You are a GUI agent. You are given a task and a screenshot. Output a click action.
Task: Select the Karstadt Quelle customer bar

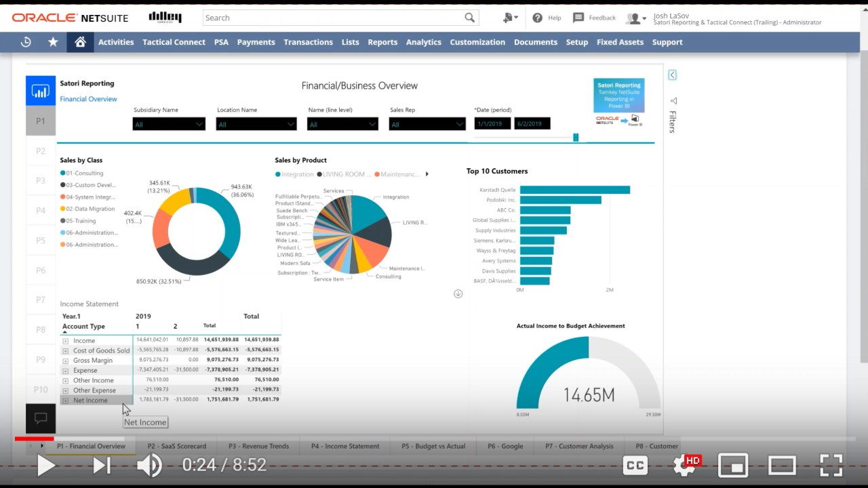coord(575,190)
